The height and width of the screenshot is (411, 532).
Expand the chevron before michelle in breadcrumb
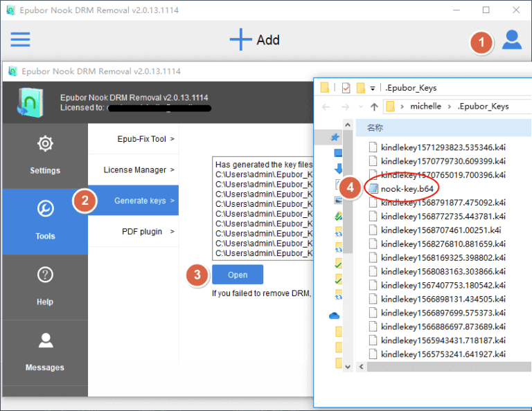[x=402, y=107]
